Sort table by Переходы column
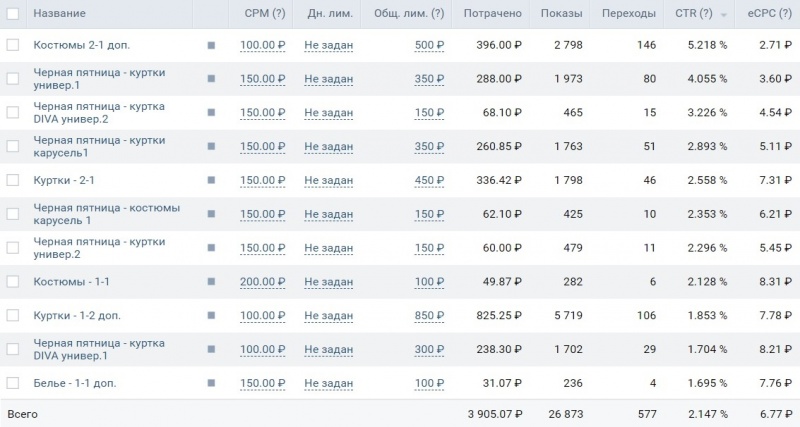800x427 pixels. point(629,13)
